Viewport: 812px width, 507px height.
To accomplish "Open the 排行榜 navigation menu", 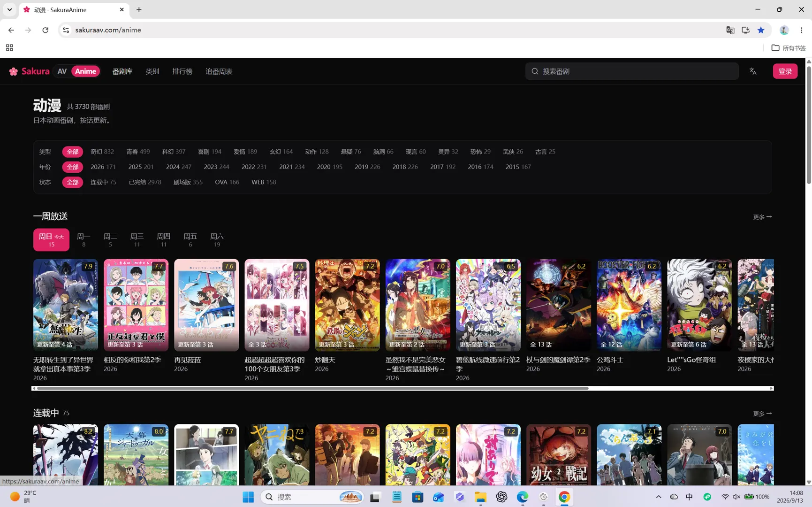I will 182,71.
